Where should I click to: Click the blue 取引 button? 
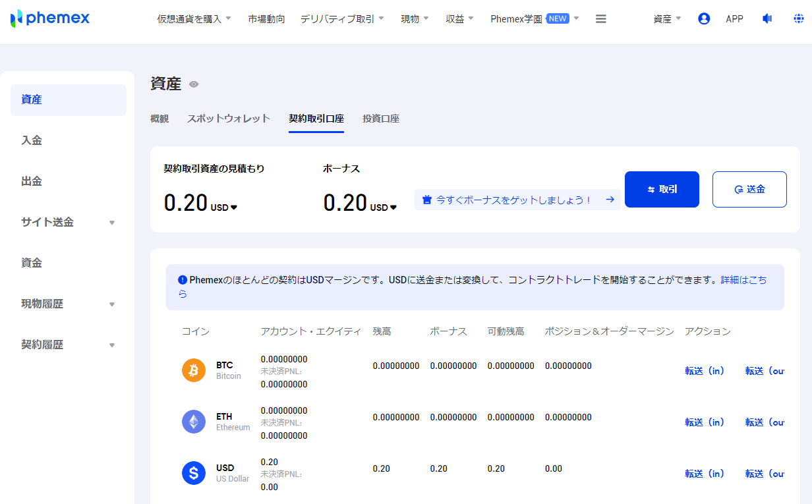(662, 189)
